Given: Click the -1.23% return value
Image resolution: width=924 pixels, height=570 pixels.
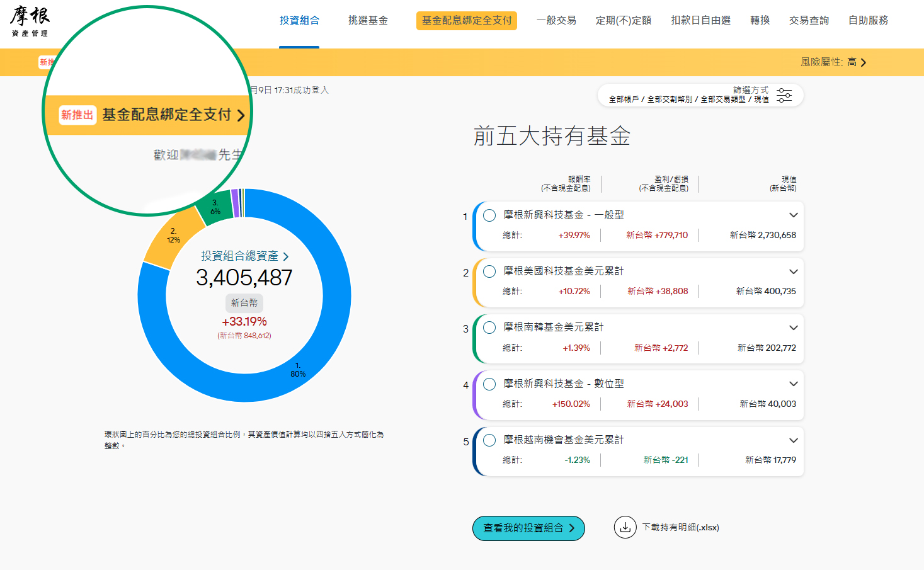Looking at the screenshot, I should click(578, 460).
